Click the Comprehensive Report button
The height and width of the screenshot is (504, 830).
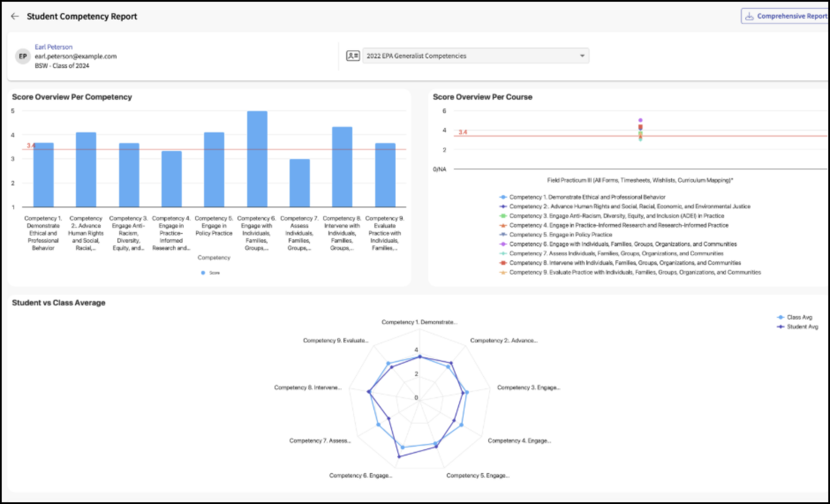click(x=785, y=16)
